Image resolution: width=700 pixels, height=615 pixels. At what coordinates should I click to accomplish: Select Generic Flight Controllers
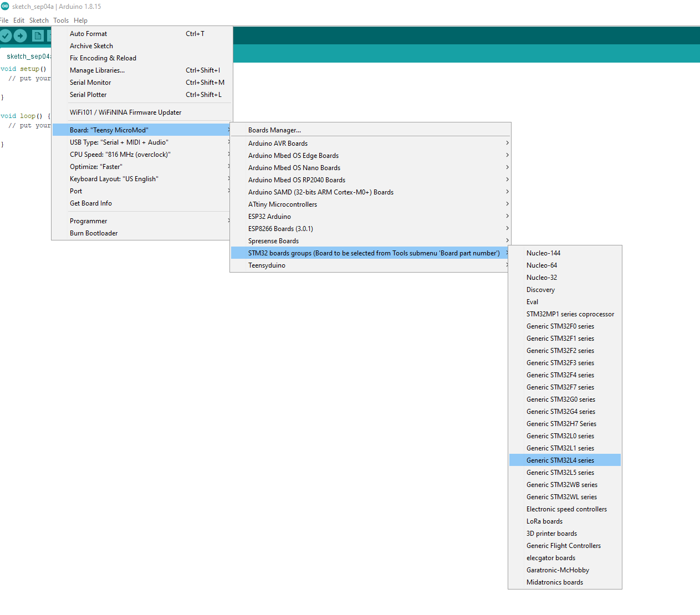565,546
